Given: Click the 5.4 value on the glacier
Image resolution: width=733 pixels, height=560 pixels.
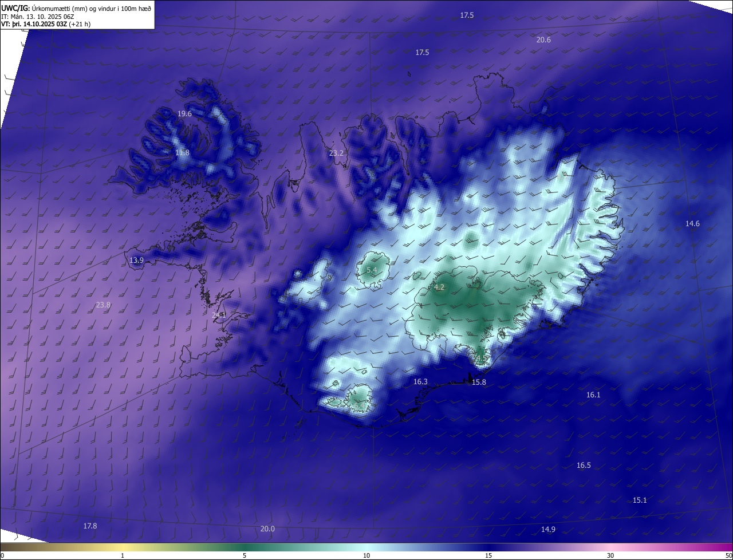Looking at the screenshot, I should click(372, 270).
